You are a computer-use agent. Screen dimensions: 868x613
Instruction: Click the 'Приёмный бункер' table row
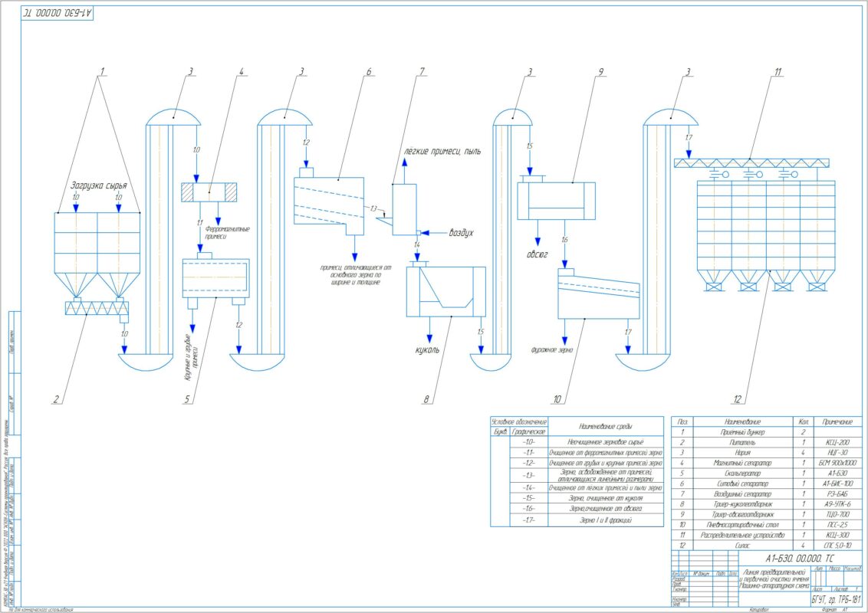coord(767,432)
